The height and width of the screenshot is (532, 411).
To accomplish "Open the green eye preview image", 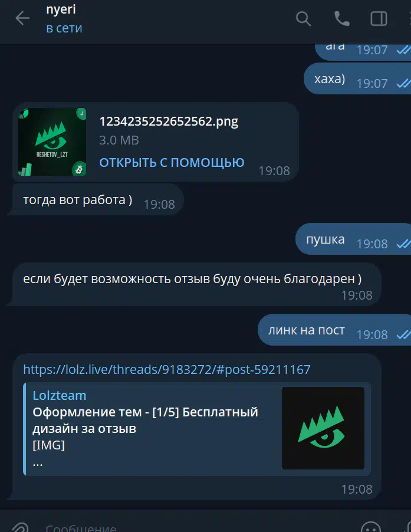I will click(323, 428).
